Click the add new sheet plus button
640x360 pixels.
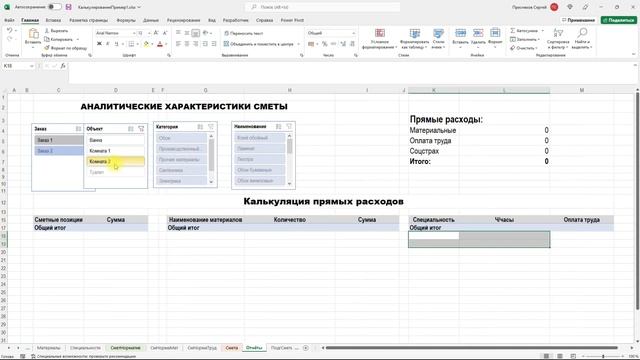305,348
